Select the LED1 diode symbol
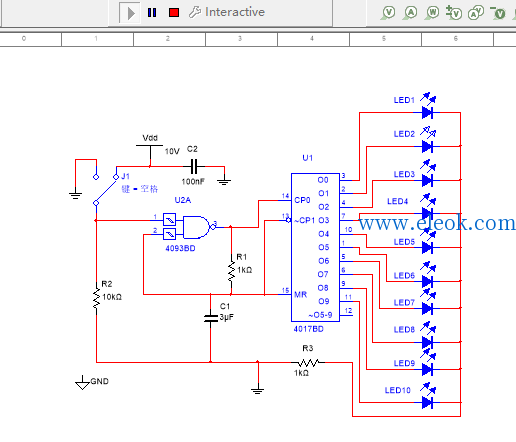516x442 pixels. (427, 113)
